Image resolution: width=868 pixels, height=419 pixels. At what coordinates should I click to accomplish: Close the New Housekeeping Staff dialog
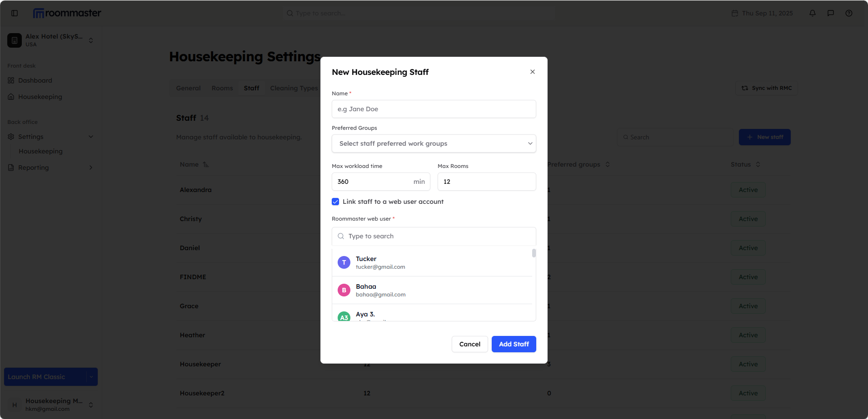click(x=532, y=72)
